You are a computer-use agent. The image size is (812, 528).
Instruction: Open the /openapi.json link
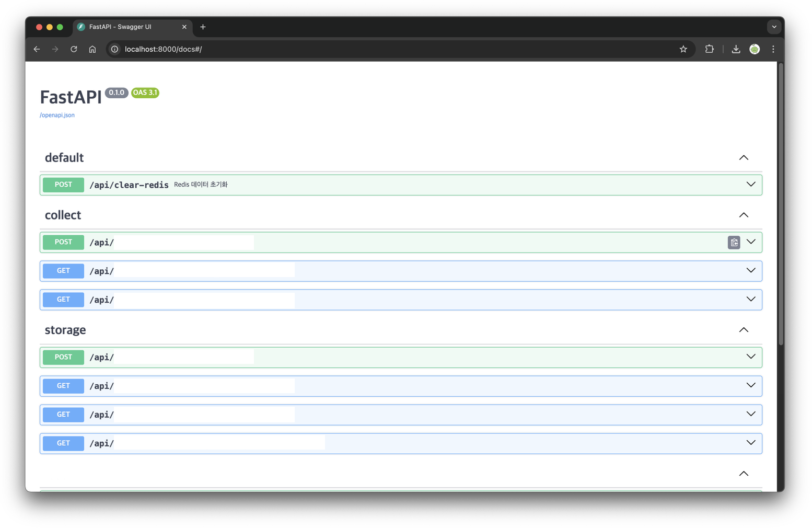[57, 115]
